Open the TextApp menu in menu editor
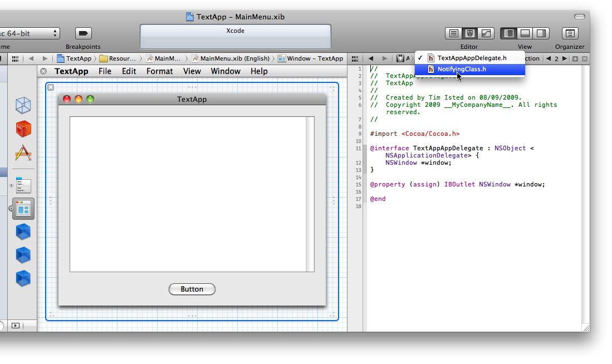The height and width of the screenshot is (364, 612). (71, 71)
